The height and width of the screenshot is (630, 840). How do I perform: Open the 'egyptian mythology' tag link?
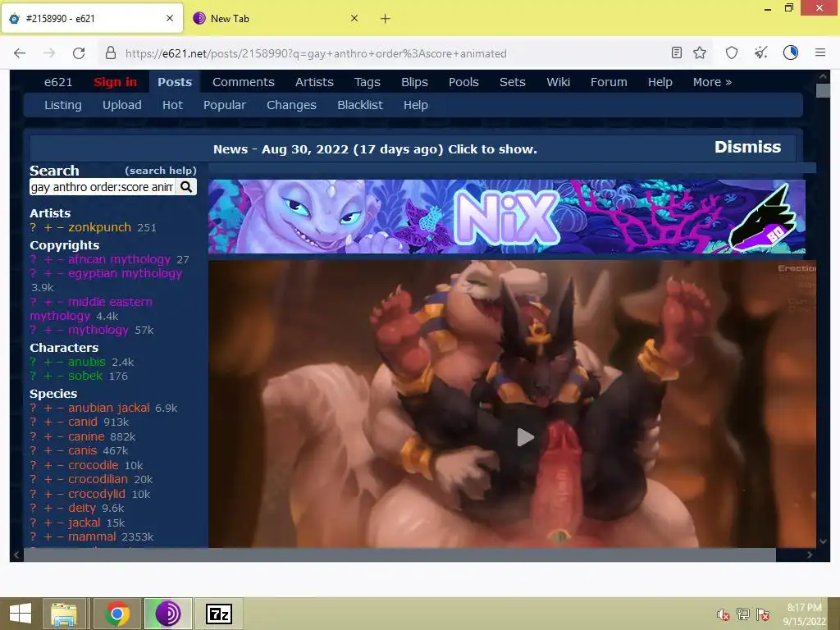[x=125, y=273]
